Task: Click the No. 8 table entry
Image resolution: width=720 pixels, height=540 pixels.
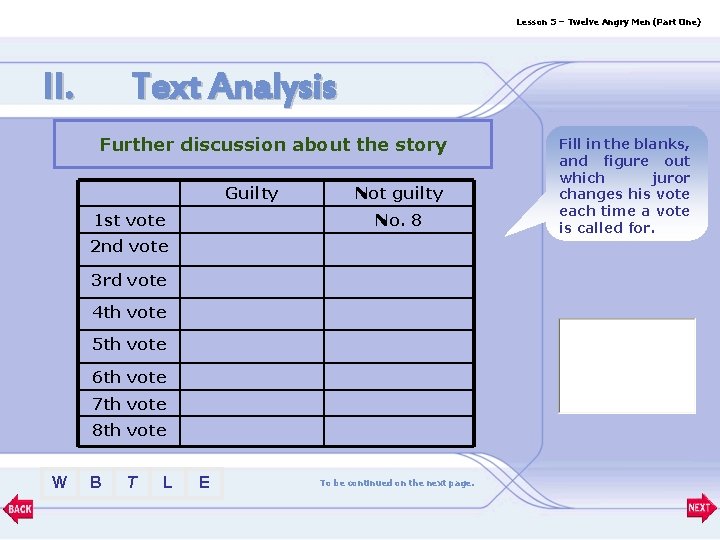Action: click(398, 220)
